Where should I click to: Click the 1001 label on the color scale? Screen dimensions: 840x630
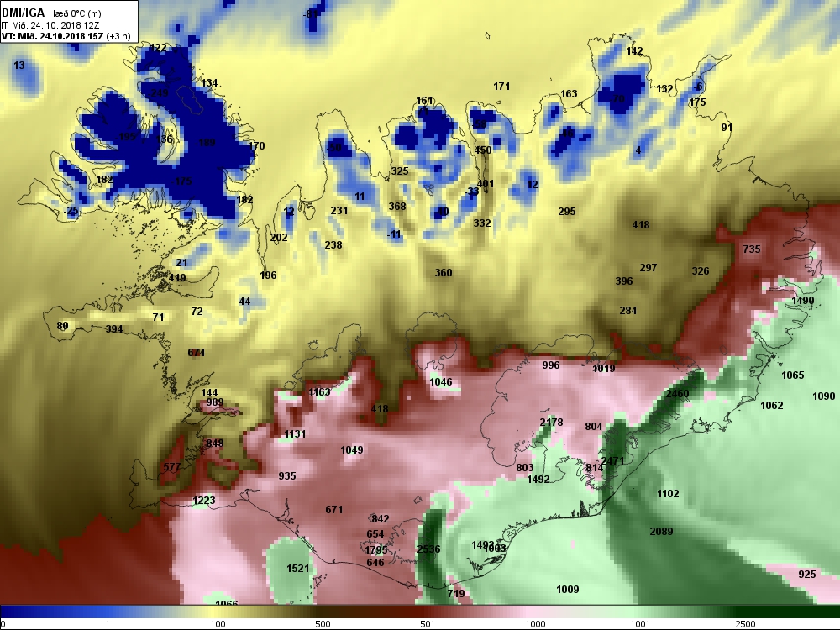pyautogui.click(x=640, y=624)
